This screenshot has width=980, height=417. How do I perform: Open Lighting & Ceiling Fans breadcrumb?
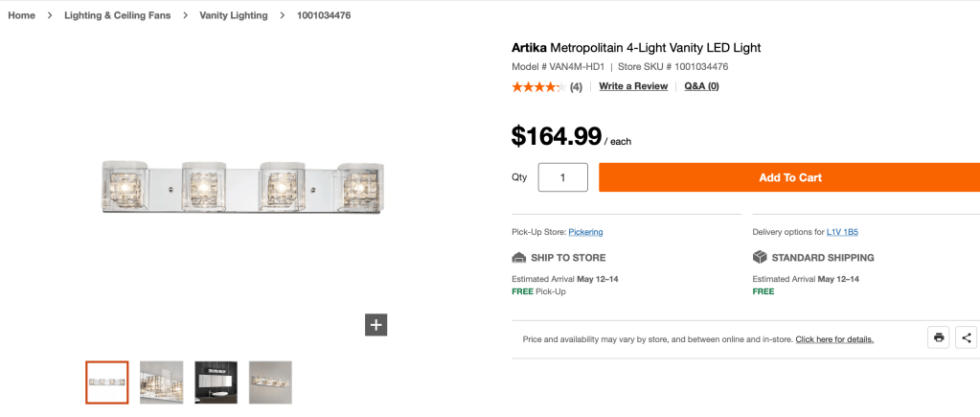[x=118, y=15]
